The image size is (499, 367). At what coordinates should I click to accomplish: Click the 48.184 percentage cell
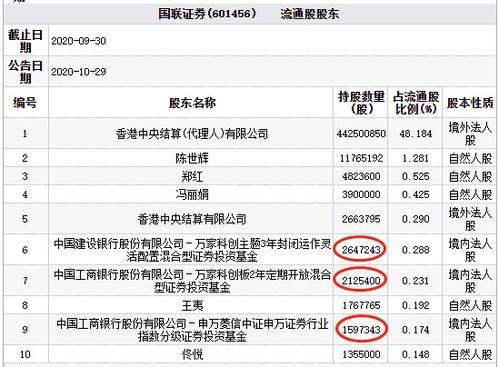416,134
